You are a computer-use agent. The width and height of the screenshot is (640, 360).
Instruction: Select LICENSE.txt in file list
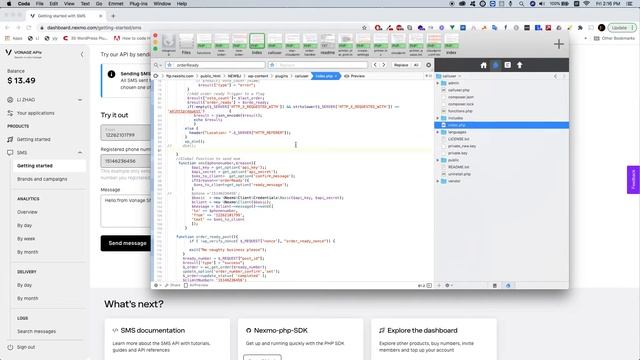[458, 139]
